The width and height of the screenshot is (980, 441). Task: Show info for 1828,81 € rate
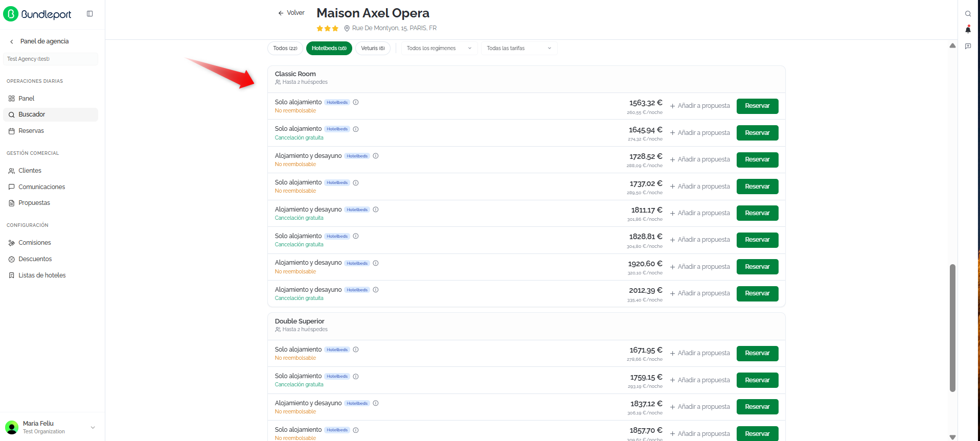click(356, 236)
